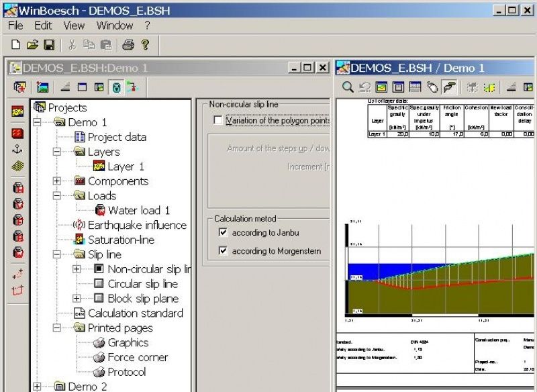Toggle the Non-circular slip line tree checkbox

tap(99, 268)
